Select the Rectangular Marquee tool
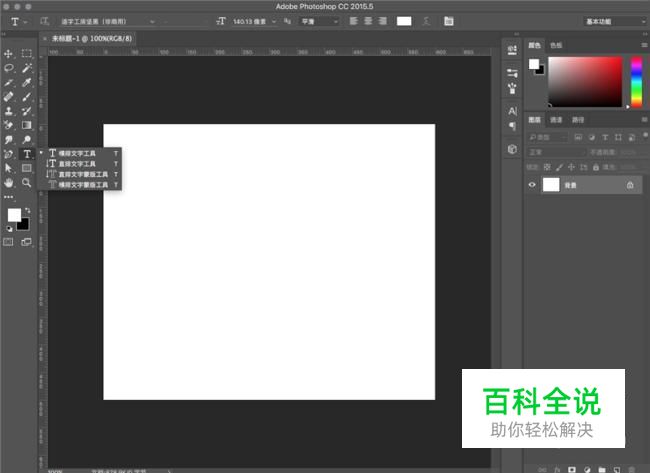Screen dimensions: 650x473 [27, 53]
